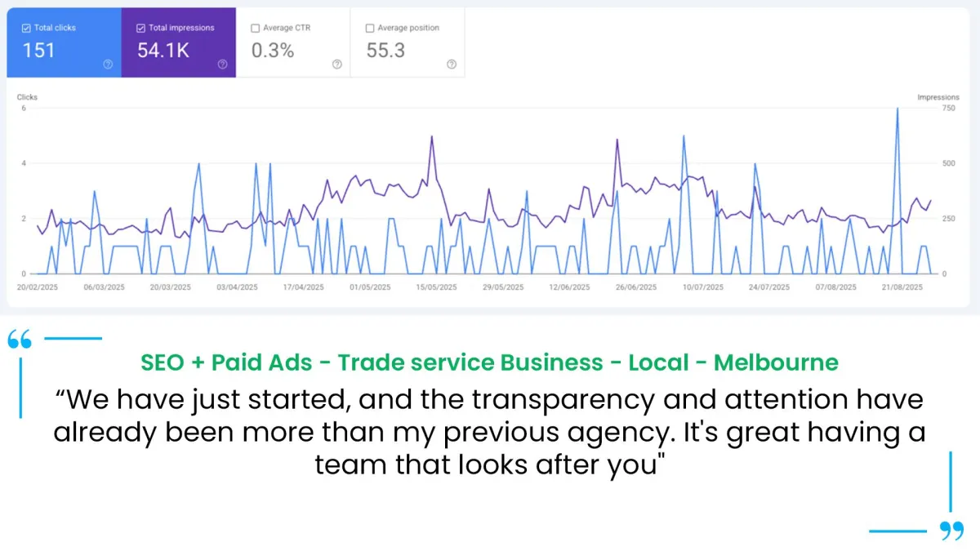Select the 55.3 Average position card
This screenshot has width=980, height=551.
pyautogui.click(x=408, y=42)
